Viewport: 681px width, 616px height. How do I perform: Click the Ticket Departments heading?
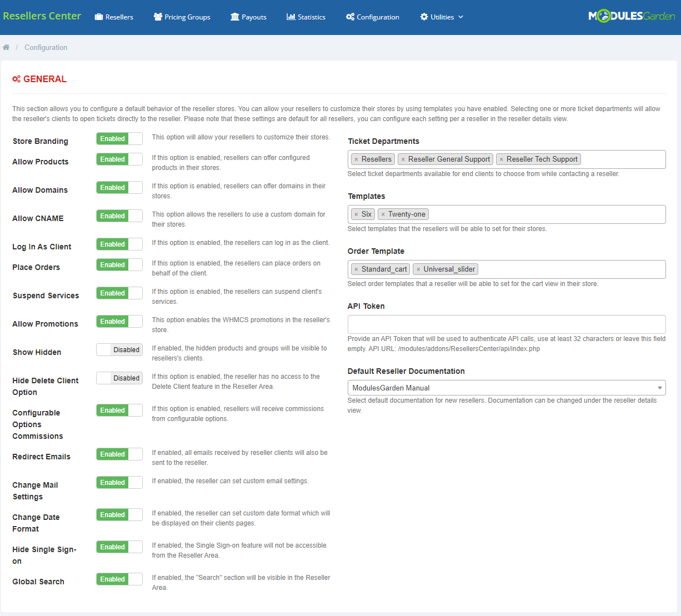coord(383,141)
